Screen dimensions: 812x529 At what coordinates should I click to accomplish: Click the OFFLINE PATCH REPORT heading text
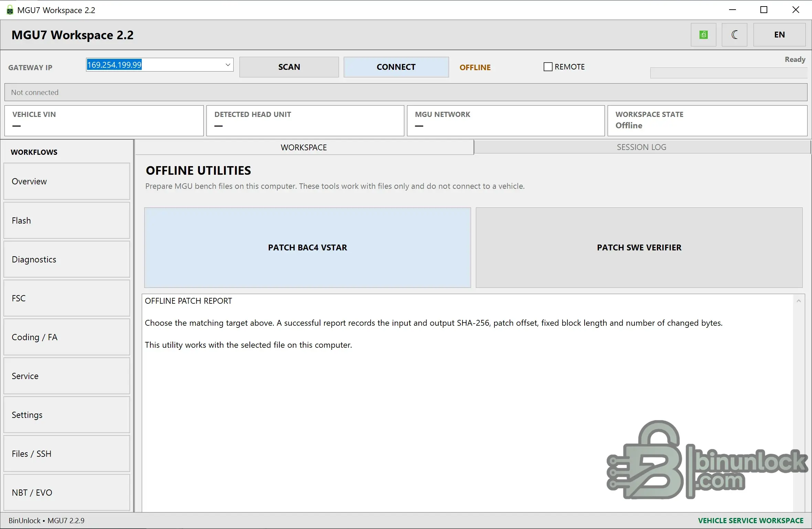[189, 301]
